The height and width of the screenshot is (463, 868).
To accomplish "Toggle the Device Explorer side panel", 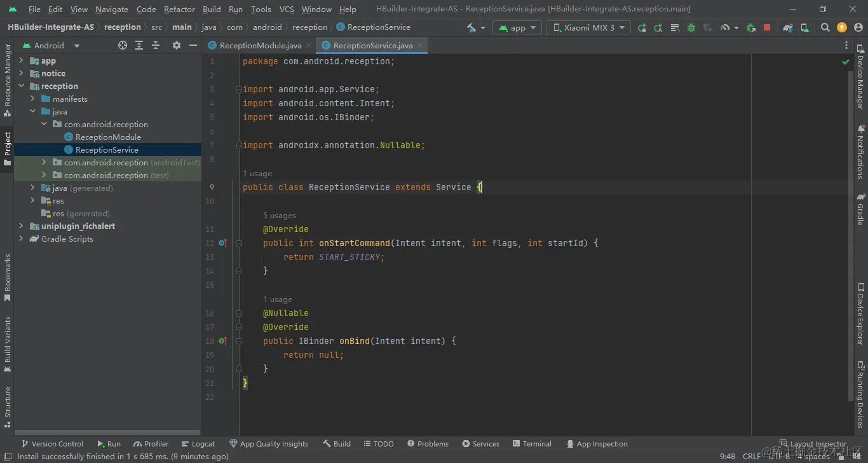I will [x=860, y=314].
